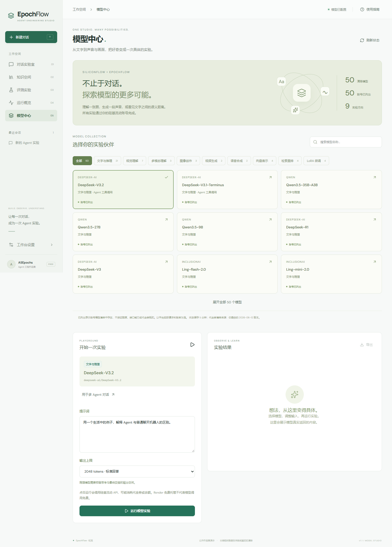This screenshot has width=392, height=547.
Task: Click the 搜索模型名称 search field
Action: coord(346,142)
